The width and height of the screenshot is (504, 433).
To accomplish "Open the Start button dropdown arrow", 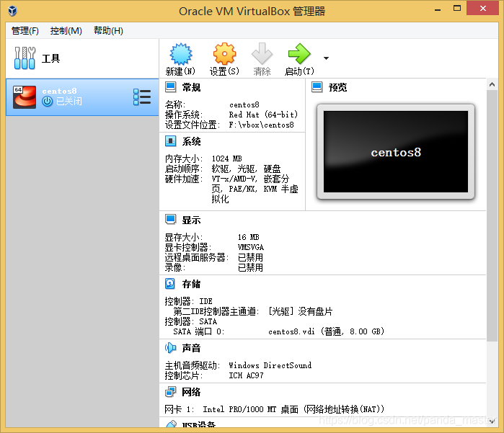I will (x=326, y=58).
